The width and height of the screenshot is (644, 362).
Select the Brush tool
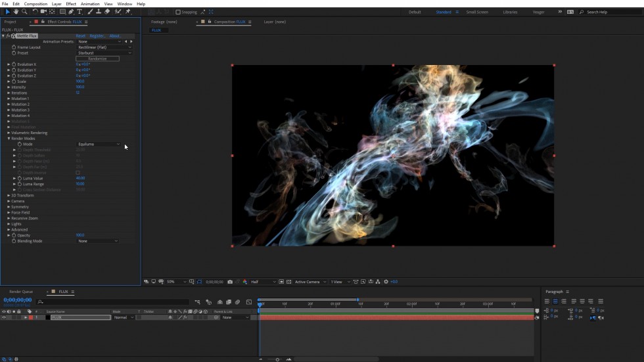click(x=90, y=12)
